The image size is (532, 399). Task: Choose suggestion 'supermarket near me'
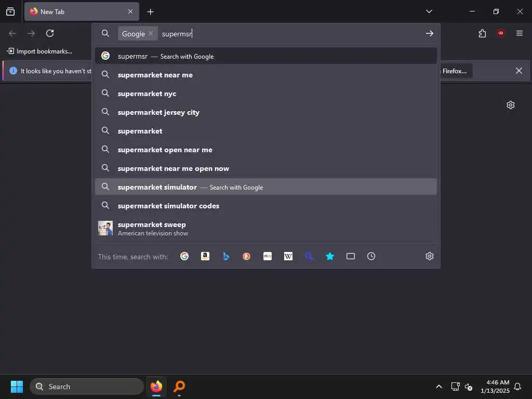265,75
